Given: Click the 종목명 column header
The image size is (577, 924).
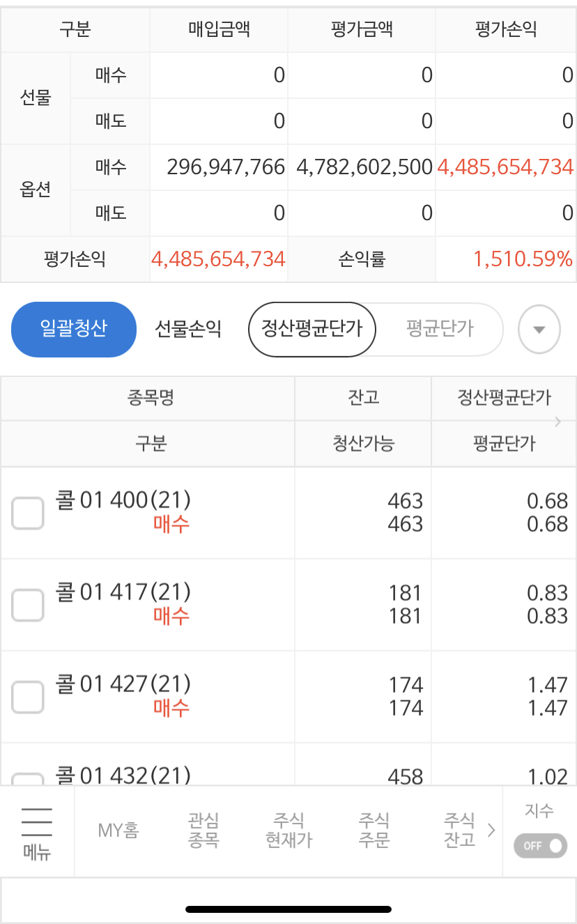Looking at the screenshot, I should point(150,398).
